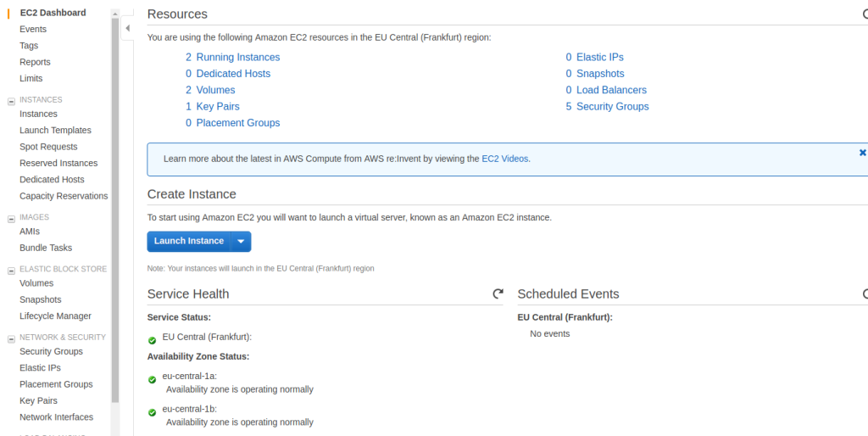Click the sidebar vertical scrollbar

(115, 210)
